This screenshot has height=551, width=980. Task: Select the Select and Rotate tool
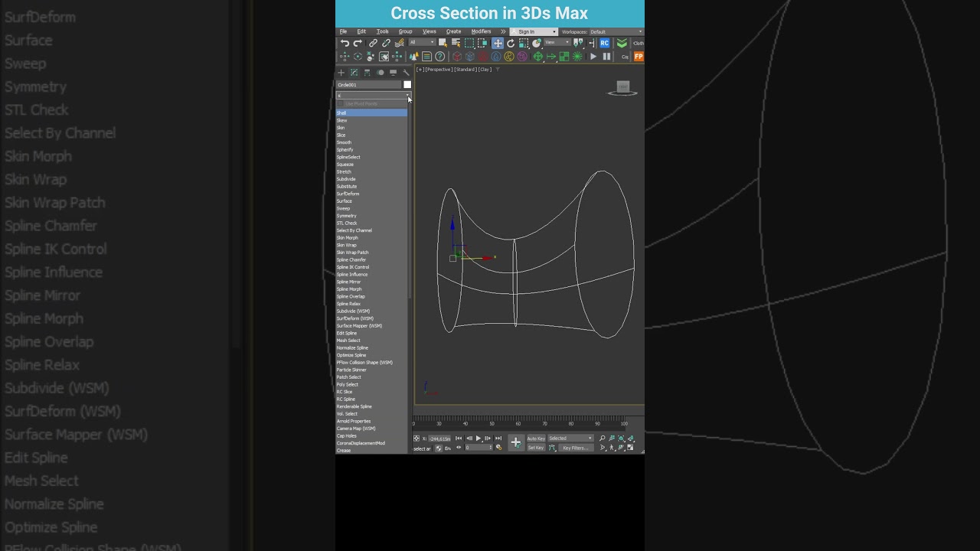(x=510, y=44)
